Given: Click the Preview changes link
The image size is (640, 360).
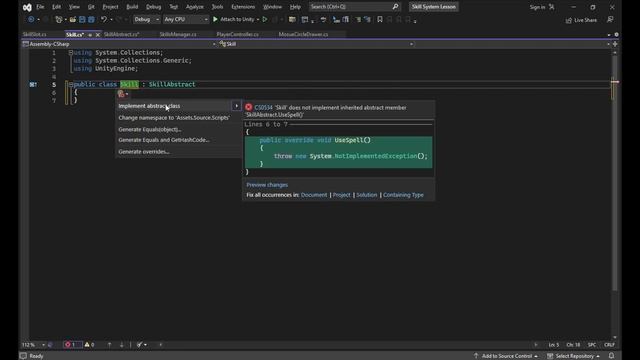Looking at the screenshot, I should tap(267, 185).
